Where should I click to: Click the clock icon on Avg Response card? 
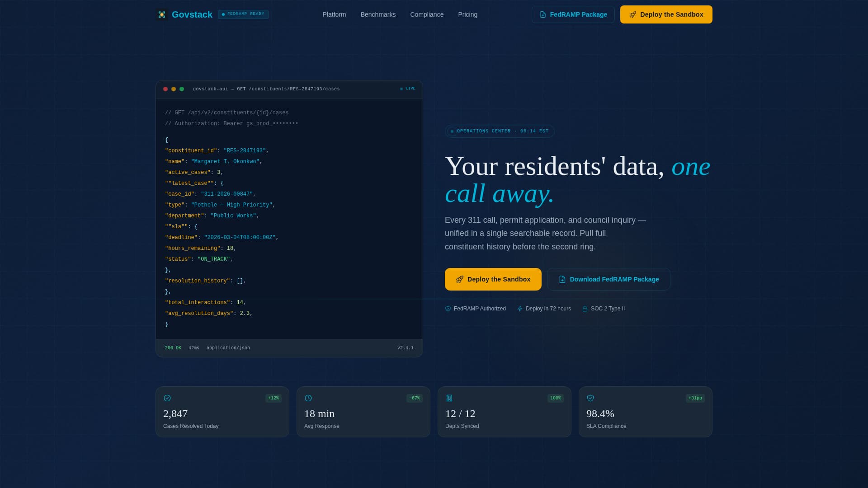click(x=308, y=398)
